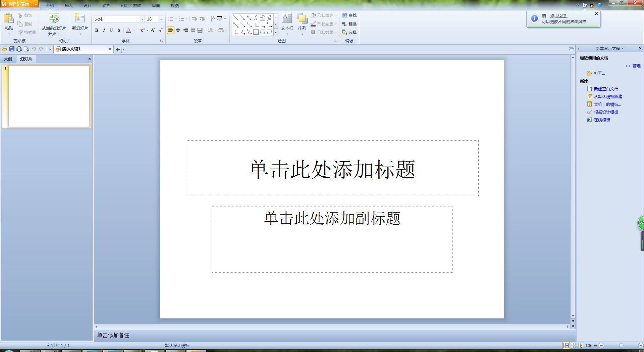Open 新建空白文档 to create blank document

point(606,89)
